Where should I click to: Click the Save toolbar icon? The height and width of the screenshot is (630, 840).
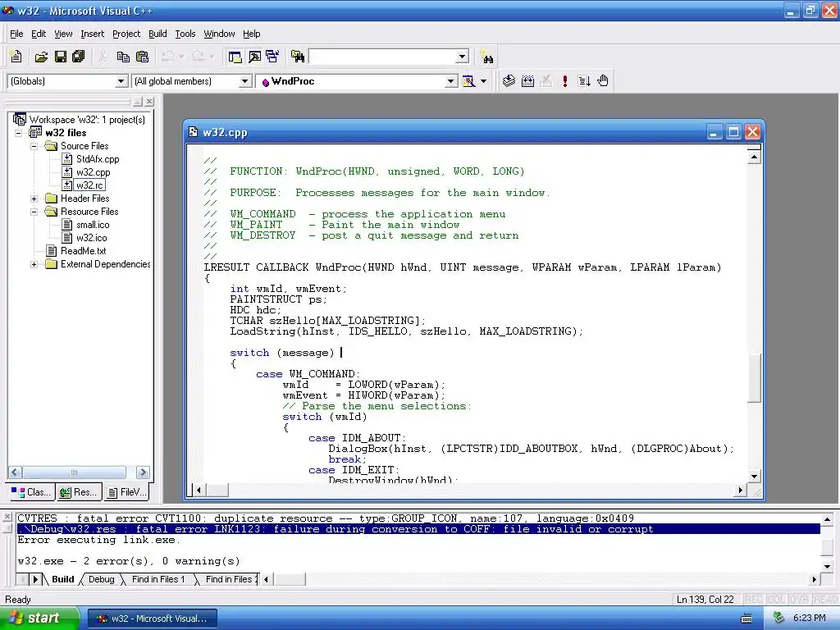tap(61, 57)
